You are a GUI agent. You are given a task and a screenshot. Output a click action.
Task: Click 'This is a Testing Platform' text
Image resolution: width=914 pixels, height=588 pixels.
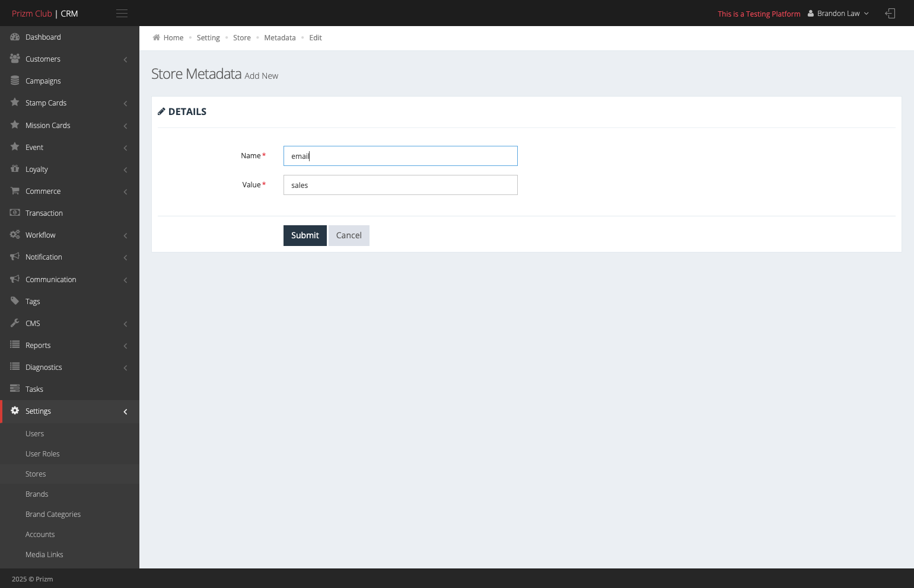coord(759,14)
